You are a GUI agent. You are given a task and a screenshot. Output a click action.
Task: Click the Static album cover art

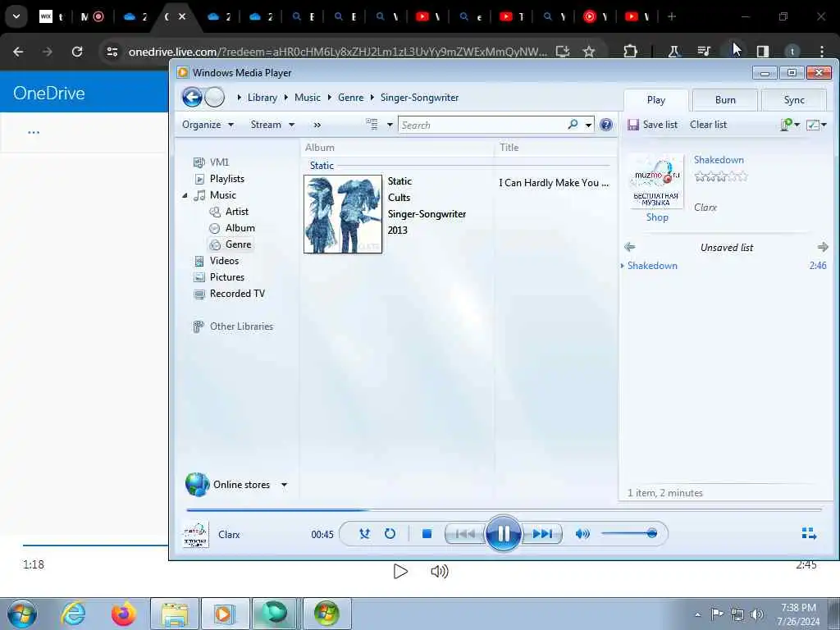pos(343,214)
